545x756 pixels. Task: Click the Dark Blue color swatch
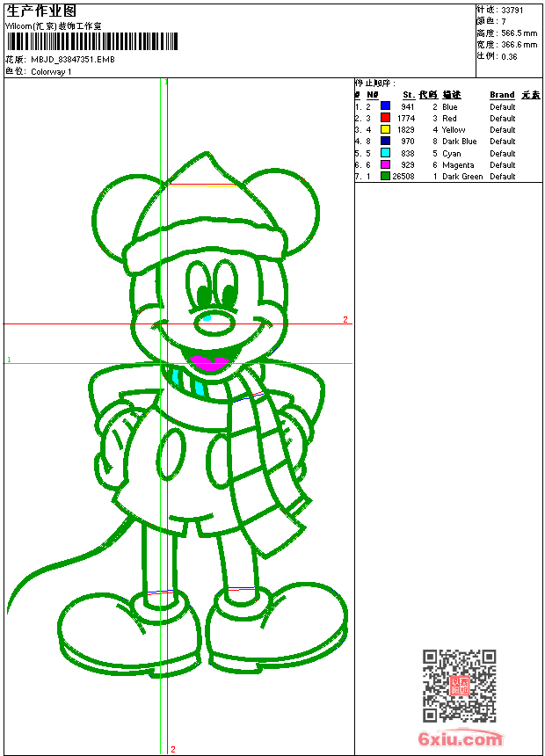[385, 141]
